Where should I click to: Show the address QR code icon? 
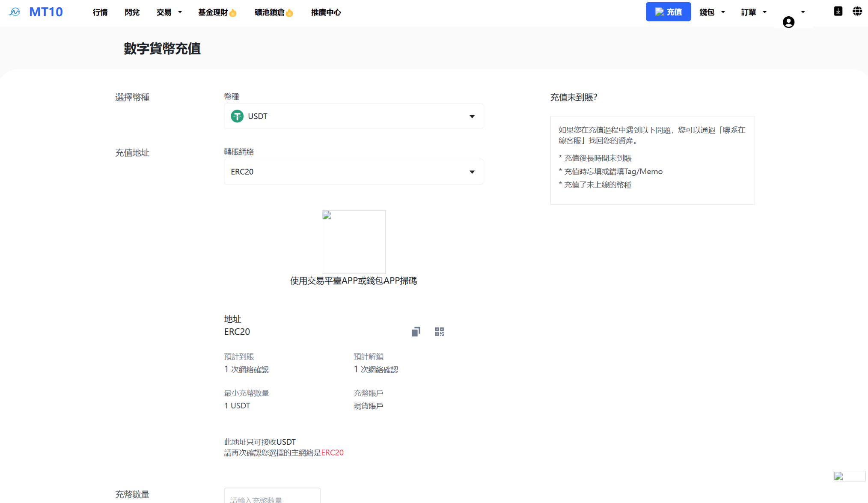click(440, 332)
